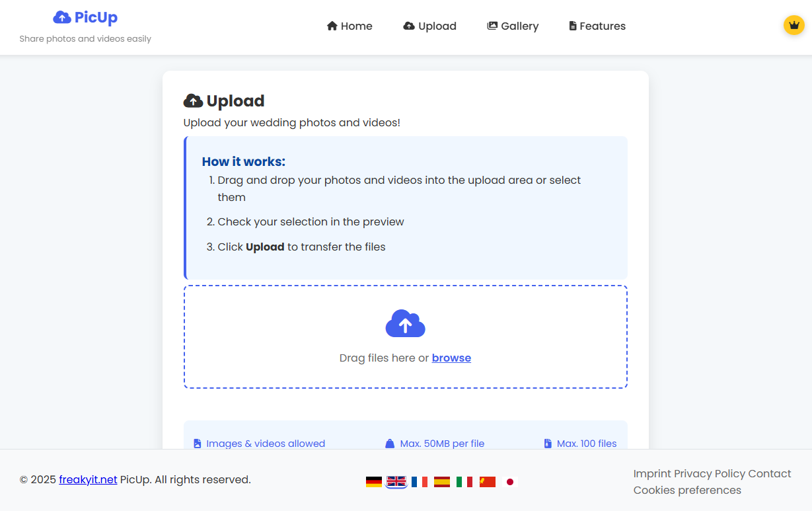Open Cookies preferences in the footer
This screenshot has height=511, width=812.
[x=688, y=490]
